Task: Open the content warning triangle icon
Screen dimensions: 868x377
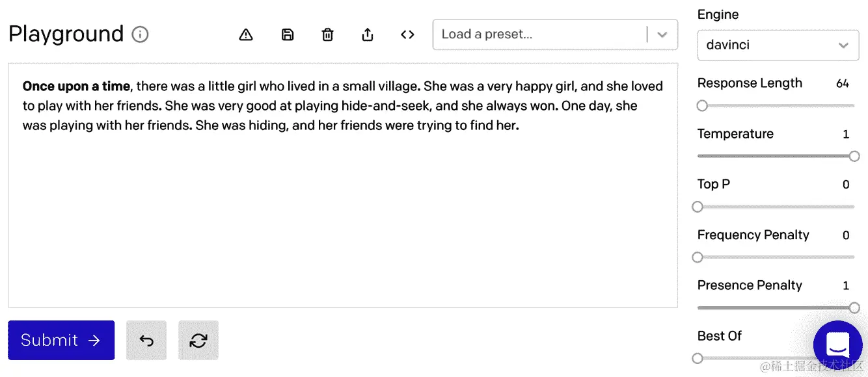Action: point(246,34)
